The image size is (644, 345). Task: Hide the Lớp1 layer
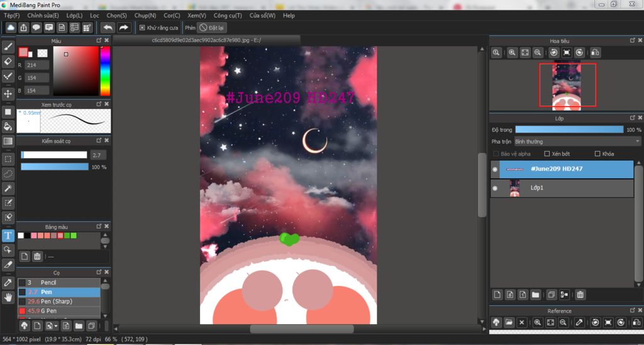coord(495,188)
